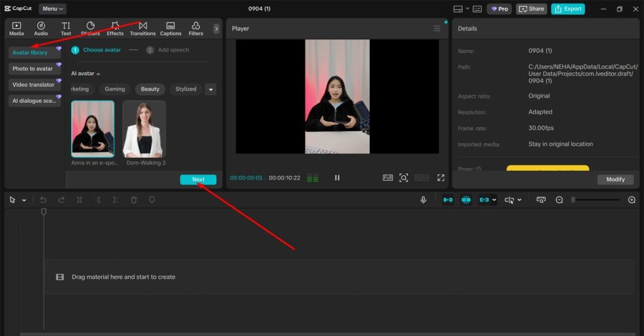Open the selection tool mode dropdown arrow
This screenshot has width=644, height=336.
[24, 200]
